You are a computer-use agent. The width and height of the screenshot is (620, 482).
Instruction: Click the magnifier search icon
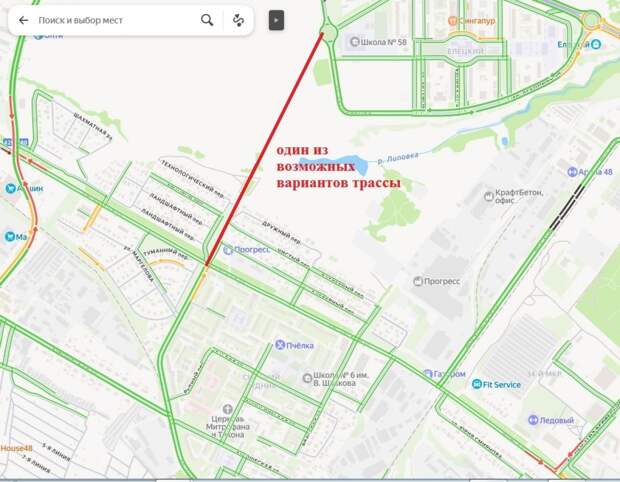(207, 20)
